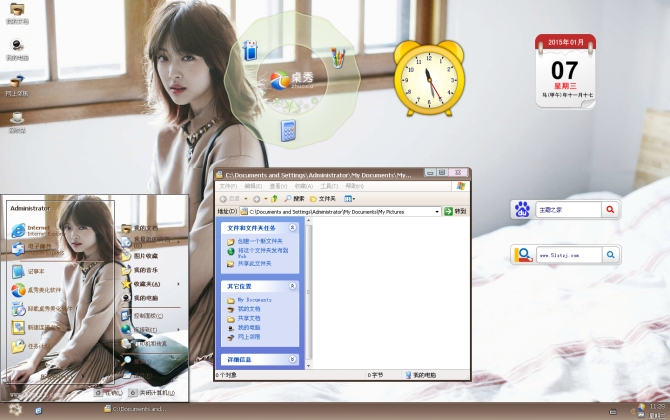Open the address bar path dropdown

(x=437, y=211)
